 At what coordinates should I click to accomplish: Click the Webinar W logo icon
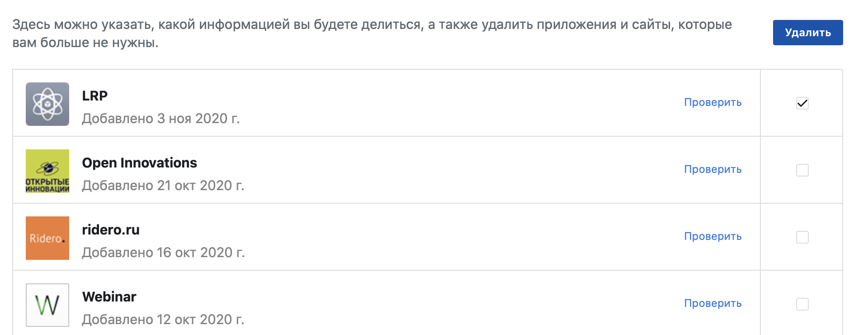[47, 305]
